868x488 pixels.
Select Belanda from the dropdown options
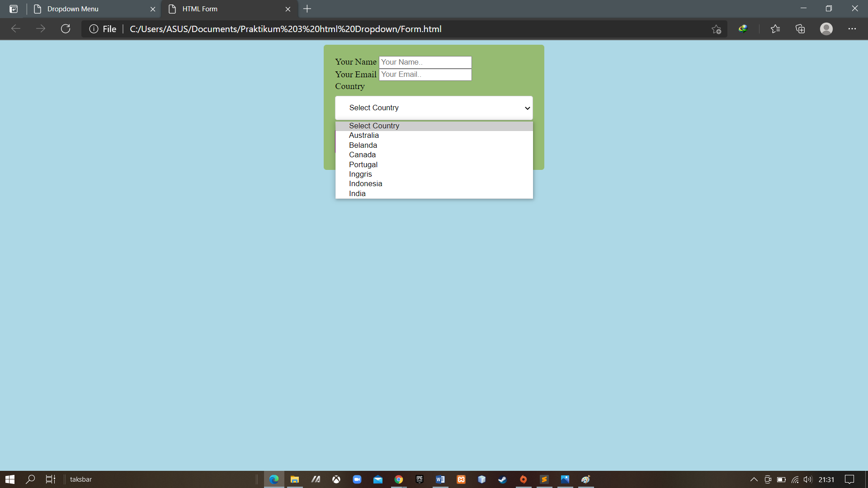tap(363, 145)
